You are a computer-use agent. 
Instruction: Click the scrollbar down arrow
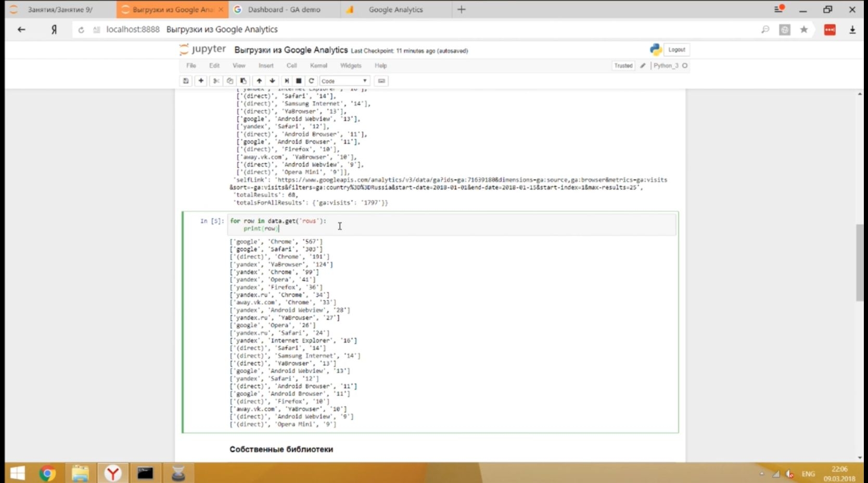(x=860, y=458)
